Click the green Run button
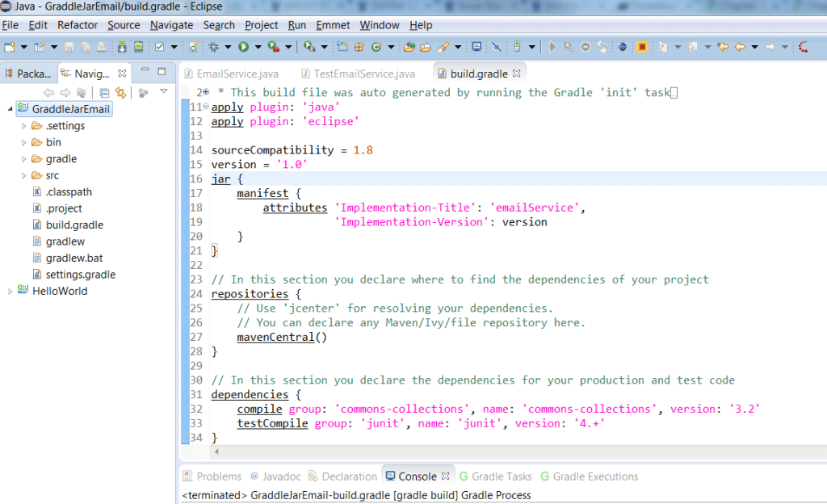The image size is (827, 504). pyautogui.click(x=243, y=47)
